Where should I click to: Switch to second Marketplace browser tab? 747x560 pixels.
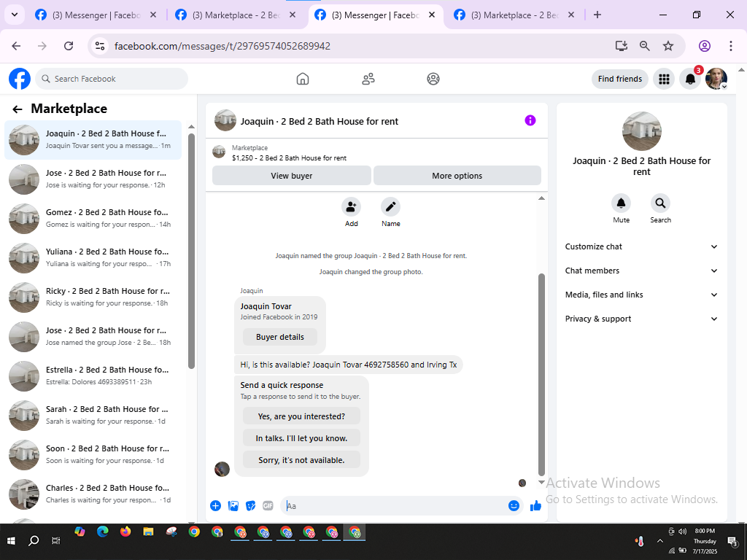pos(236,15)
